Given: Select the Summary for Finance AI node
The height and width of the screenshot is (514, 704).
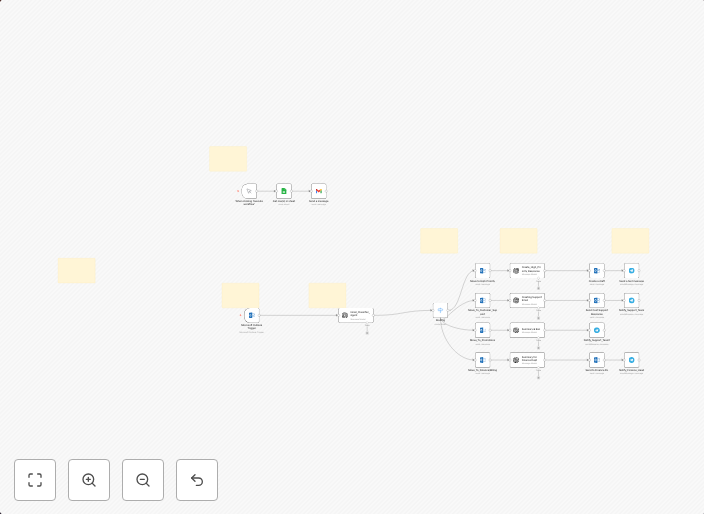Looking at the screenshot, I should click(x=527, y=359).
